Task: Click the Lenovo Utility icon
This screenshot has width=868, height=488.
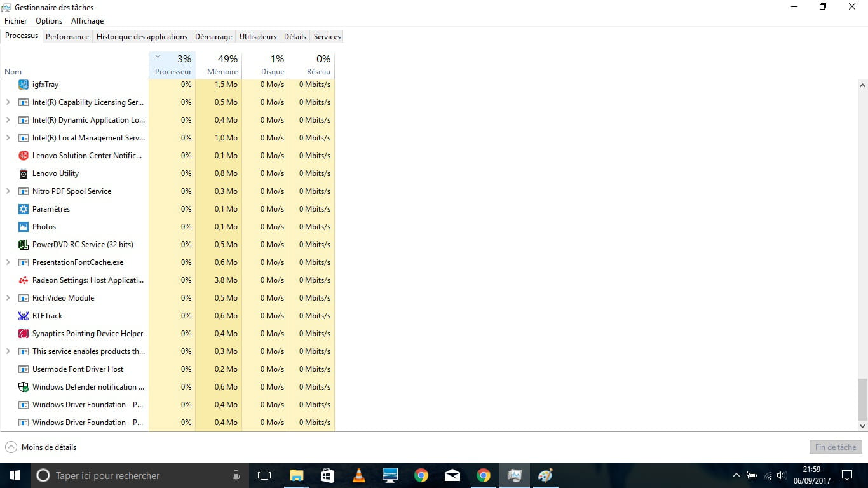Action: point(24,173)
